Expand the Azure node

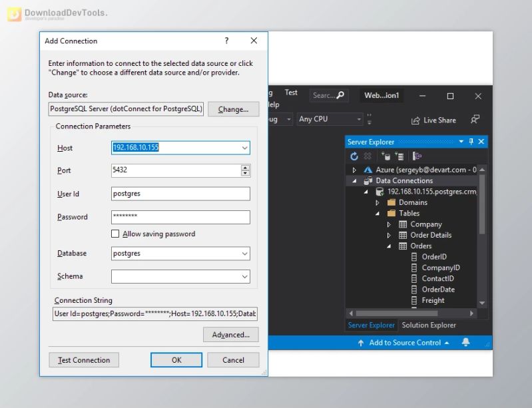click(354, 170)
